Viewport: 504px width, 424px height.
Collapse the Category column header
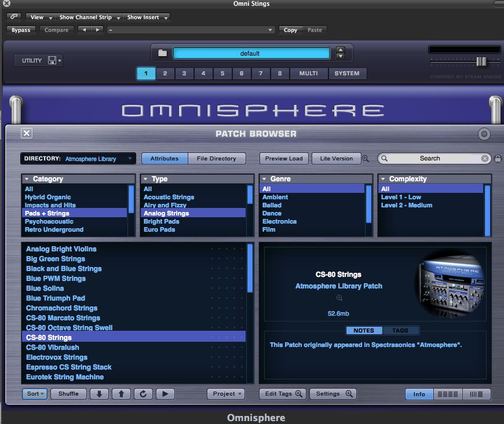78,179
